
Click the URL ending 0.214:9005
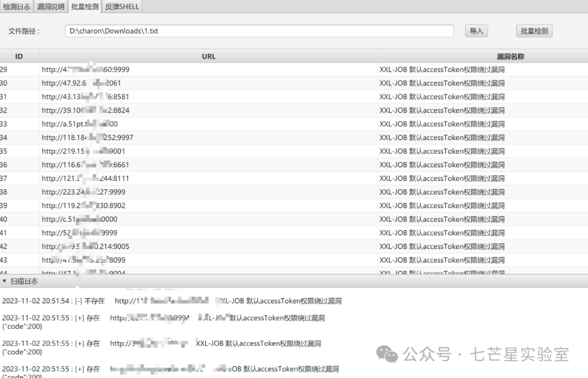tap(85, 246)
